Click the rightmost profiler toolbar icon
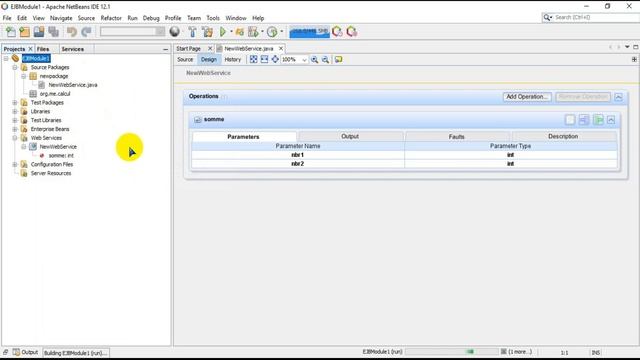 351,31
